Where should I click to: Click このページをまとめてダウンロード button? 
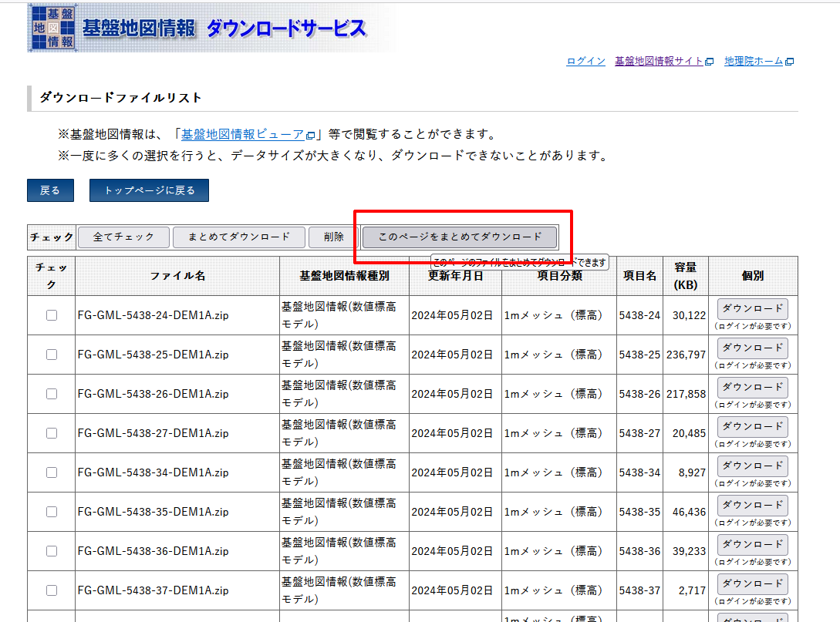[460, 237]
